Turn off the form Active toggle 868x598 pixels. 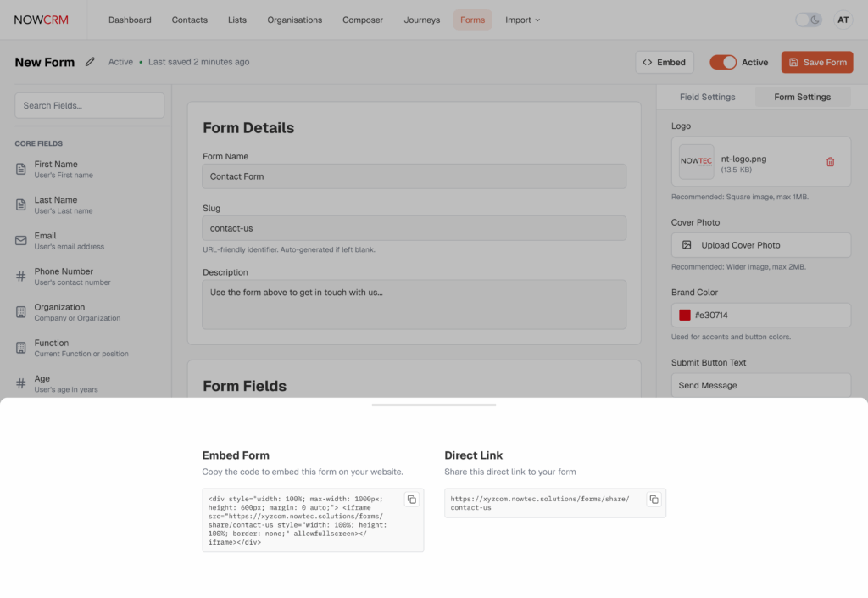pyautogui.click(x=723, y=62)
